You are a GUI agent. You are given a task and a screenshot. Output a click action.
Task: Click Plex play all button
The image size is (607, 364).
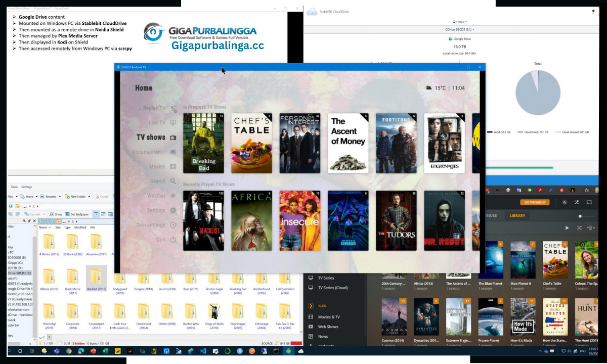[567, 228]
